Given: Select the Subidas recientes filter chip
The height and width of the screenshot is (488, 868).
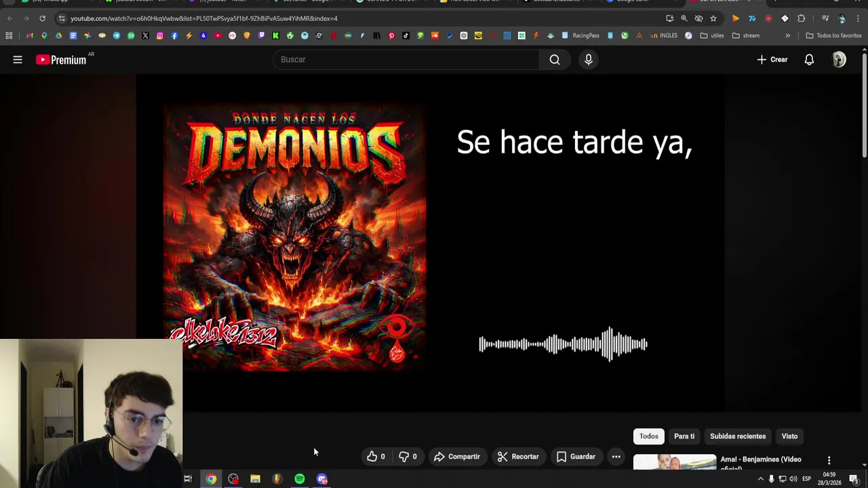Looking at the screenshot, I should [738, 436].
